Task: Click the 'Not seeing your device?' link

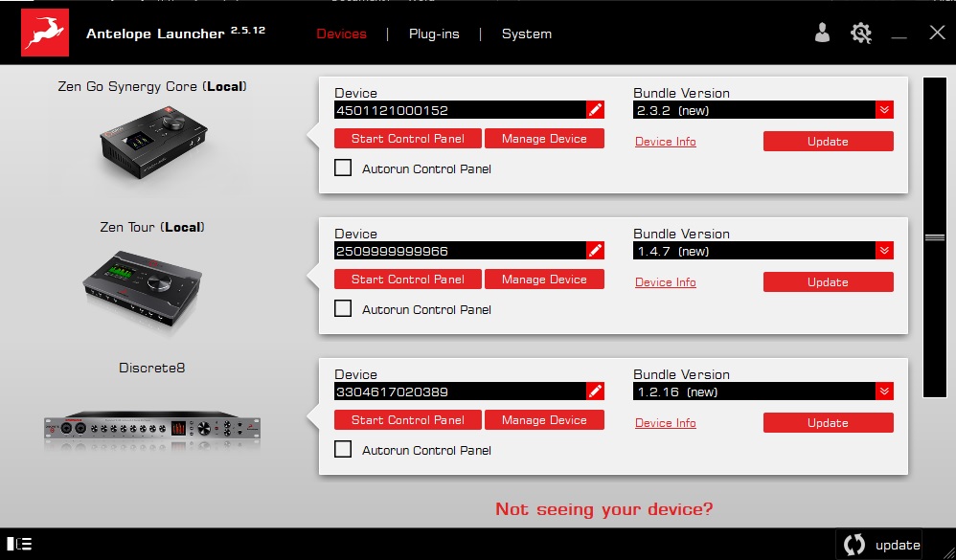Action: click(x=603, y=509)
